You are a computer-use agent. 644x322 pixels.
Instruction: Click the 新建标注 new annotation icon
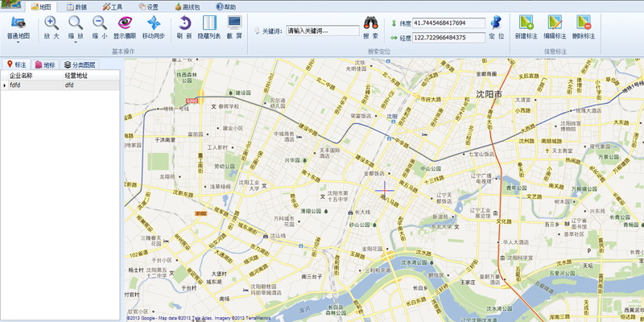527,23
